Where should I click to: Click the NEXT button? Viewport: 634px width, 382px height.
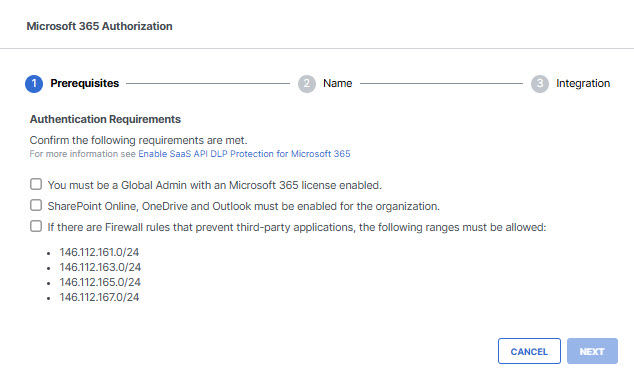[x=592, y=351]
